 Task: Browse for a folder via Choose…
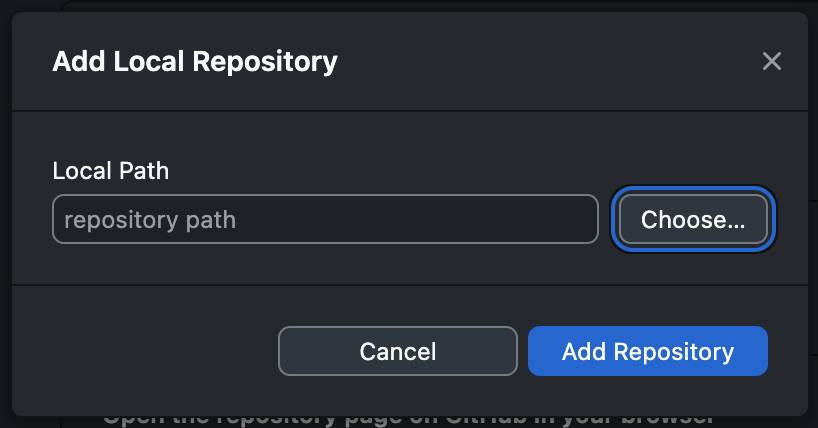[x=693, y=219]
